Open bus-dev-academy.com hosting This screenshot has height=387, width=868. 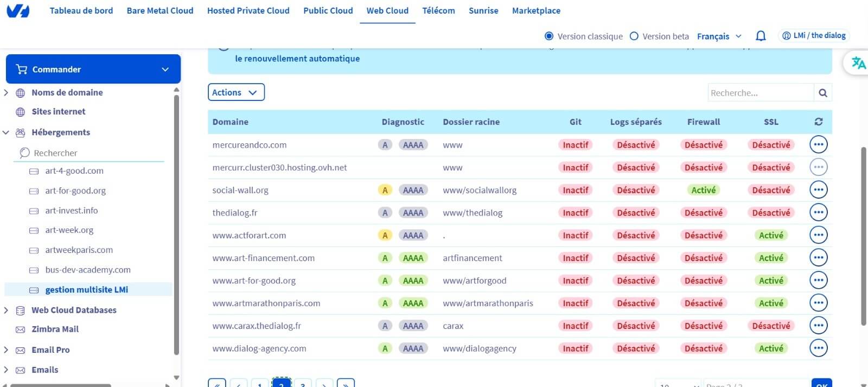(88, 270)
